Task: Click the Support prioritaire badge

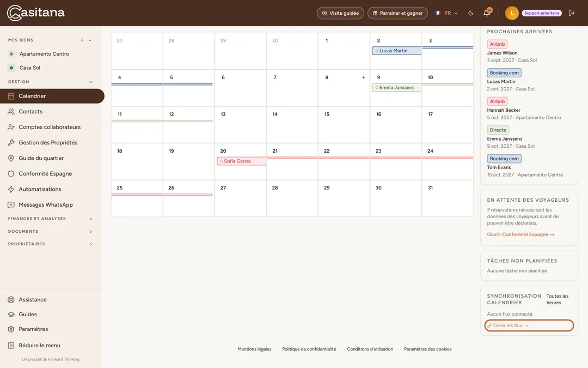Action: click(x=542, y=13)
